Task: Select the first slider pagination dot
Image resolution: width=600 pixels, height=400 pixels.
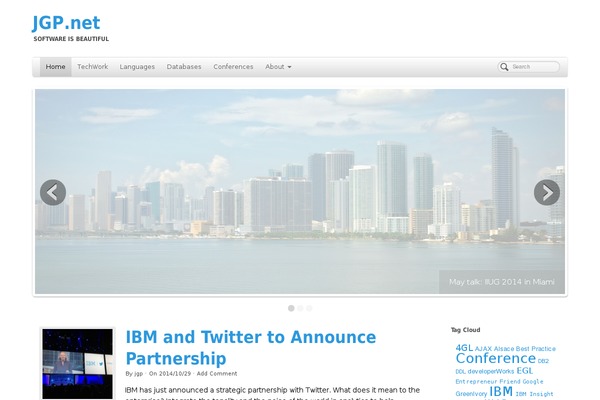Action: (x=291, y=308)
